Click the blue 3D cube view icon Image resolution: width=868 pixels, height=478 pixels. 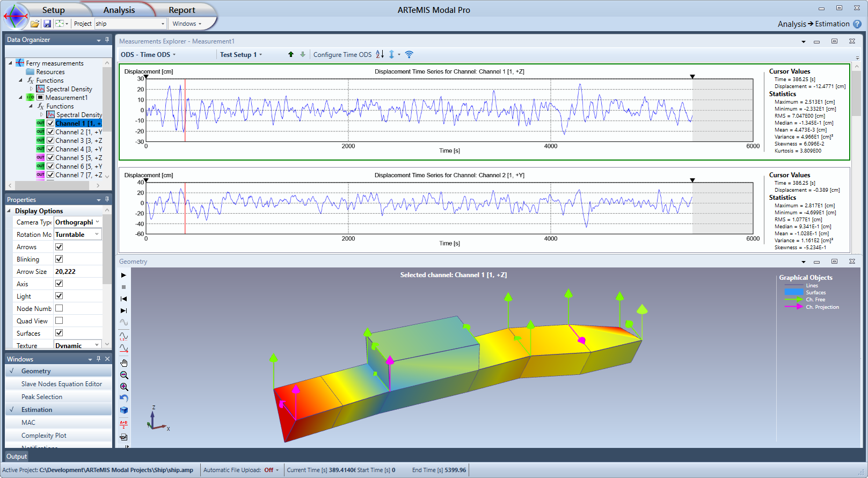tap(124, 410)
